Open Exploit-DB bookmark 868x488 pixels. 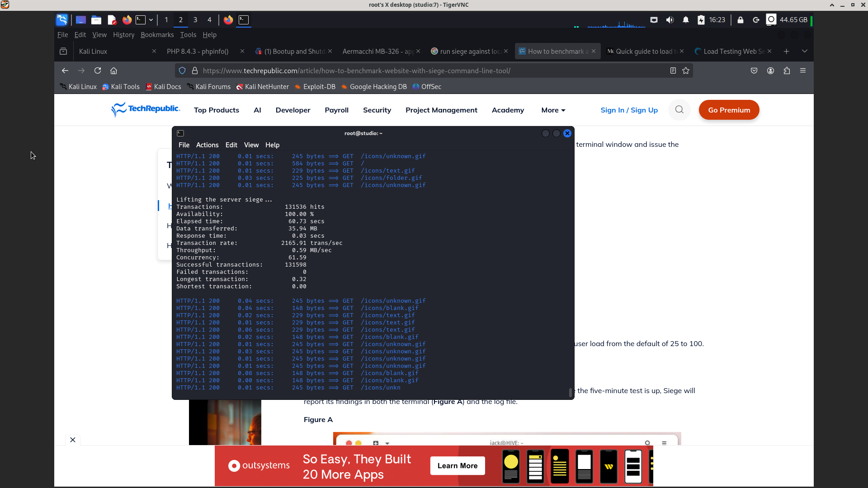pyautogui.click(x=315, y=87)
